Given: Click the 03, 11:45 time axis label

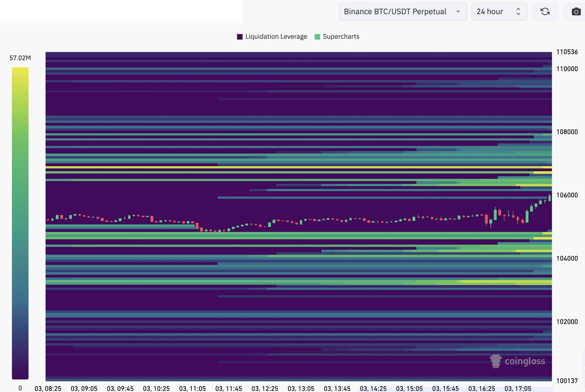Looking at the screenshot, I should 229,388.
